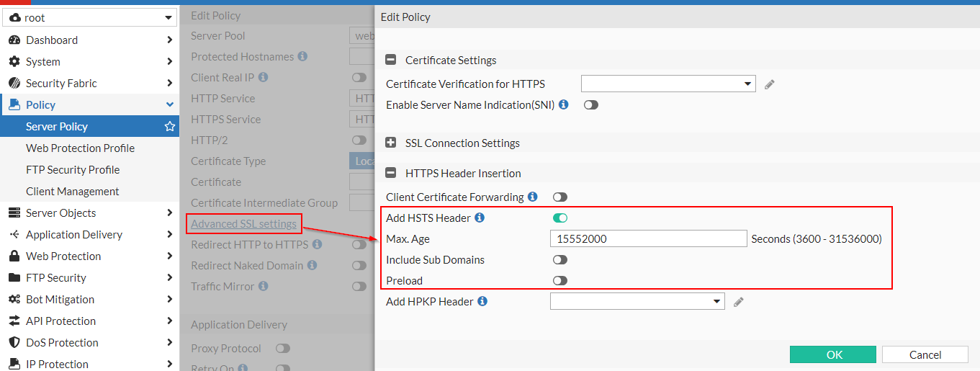Click the Server Objects icon in the sidebar

[14, 213]
